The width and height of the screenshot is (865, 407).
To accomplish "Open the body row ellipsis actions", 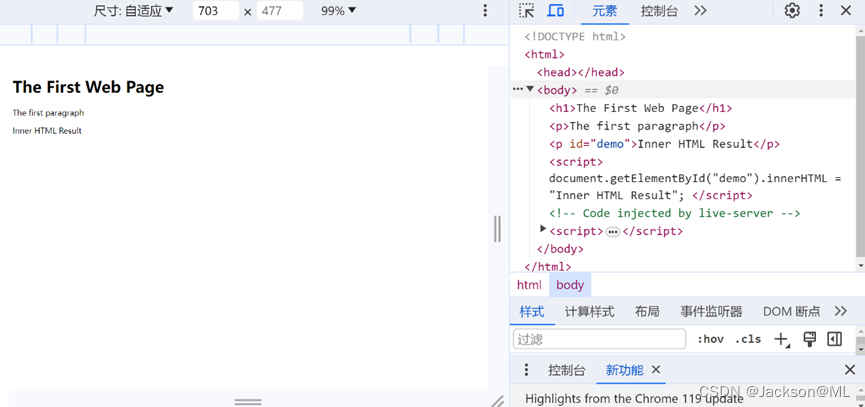I will (x=517, y=89).
